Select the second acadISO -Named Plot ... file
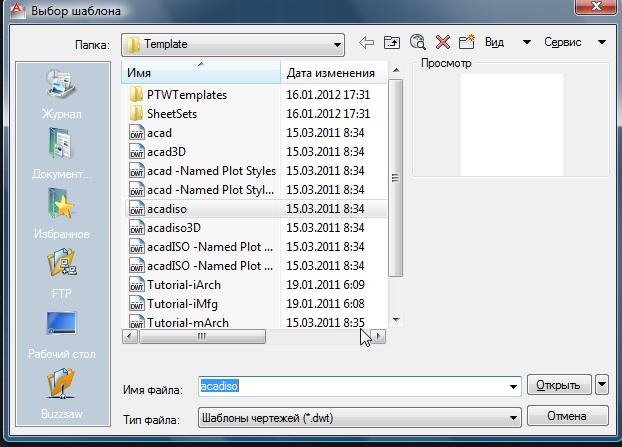 coord(210,266)
